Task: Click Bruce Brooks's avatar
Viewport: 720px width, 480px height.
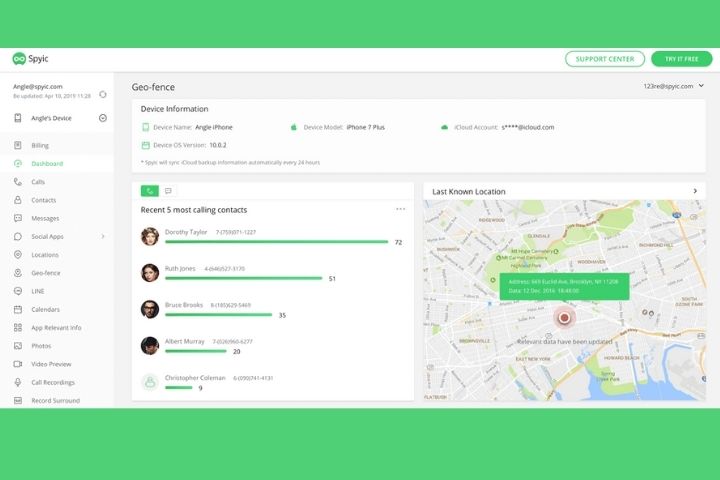Action: pyautogui.click(x=150, y=309)
